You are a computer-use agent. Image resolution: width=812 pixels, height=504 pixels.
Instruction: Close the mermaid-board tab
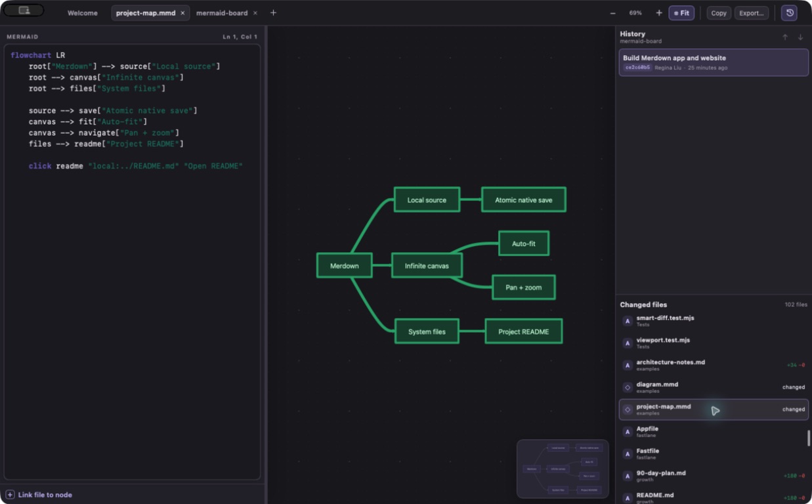coord(255,13)
